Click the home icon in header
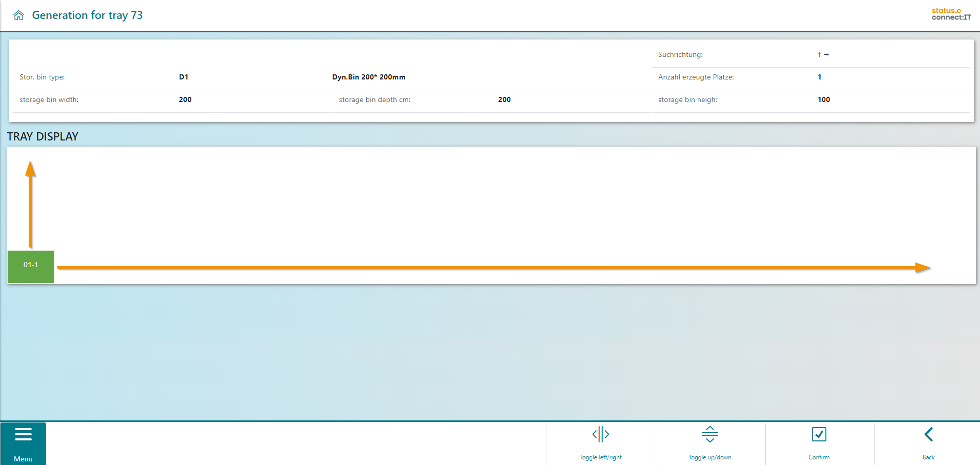Viewport: 980px width, 465px height. 19,15
